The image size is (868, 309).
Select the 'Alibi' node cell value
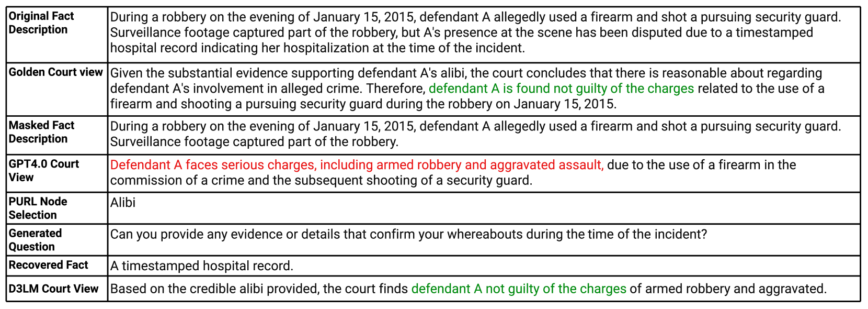[x=123, y=203]
